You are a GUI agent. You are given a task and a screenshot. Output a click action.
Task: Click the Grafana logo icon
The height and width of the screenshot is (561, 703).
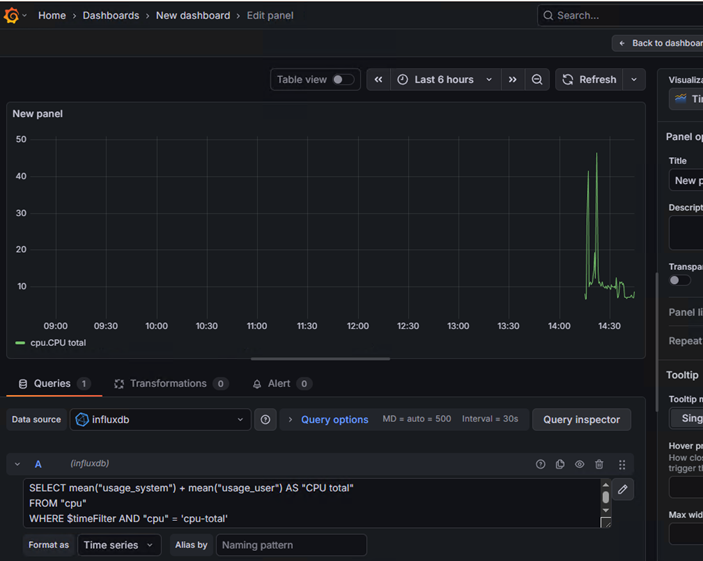pyautogui.click(x=12, y=15)
